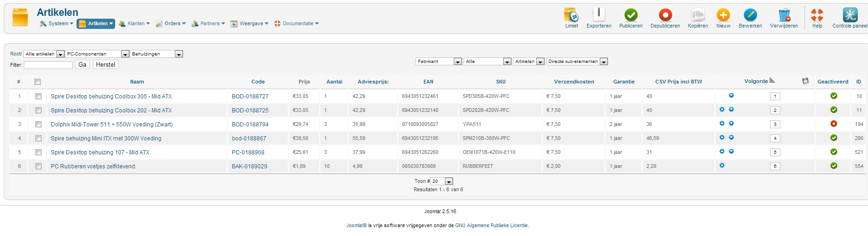Open the Systeem menu
868x236 pixels.
[x=56, y=23]
